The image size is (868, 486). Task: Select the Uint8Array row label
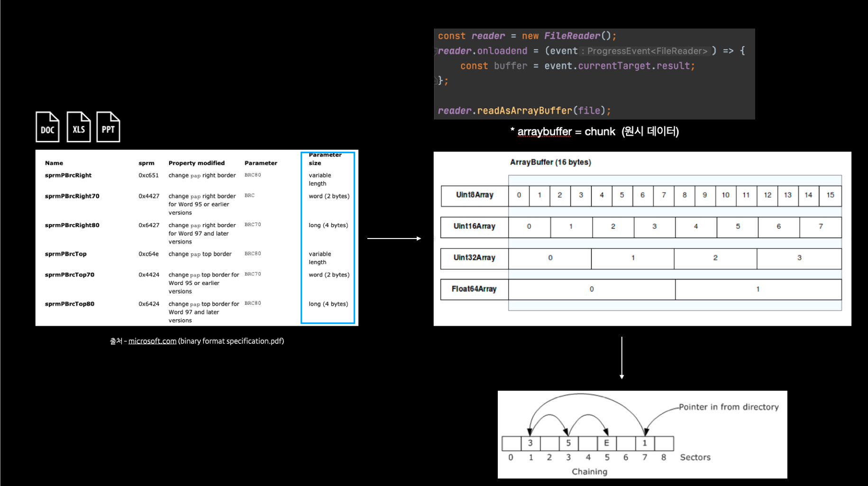click(x=475, y=195)
